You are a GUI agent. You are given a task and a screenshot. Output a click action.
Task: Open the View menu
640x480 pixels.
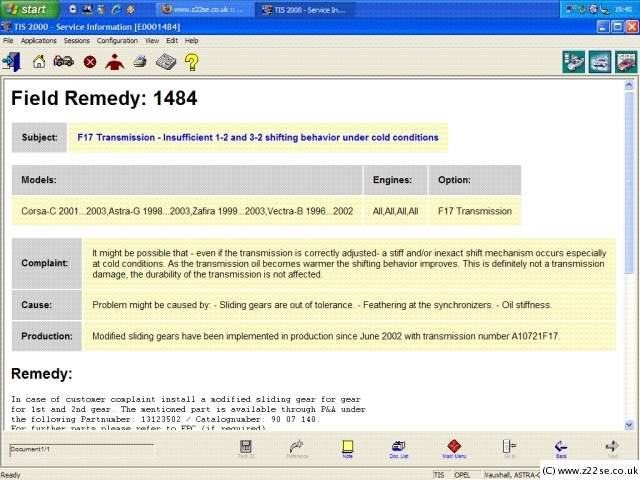[152, 40]
